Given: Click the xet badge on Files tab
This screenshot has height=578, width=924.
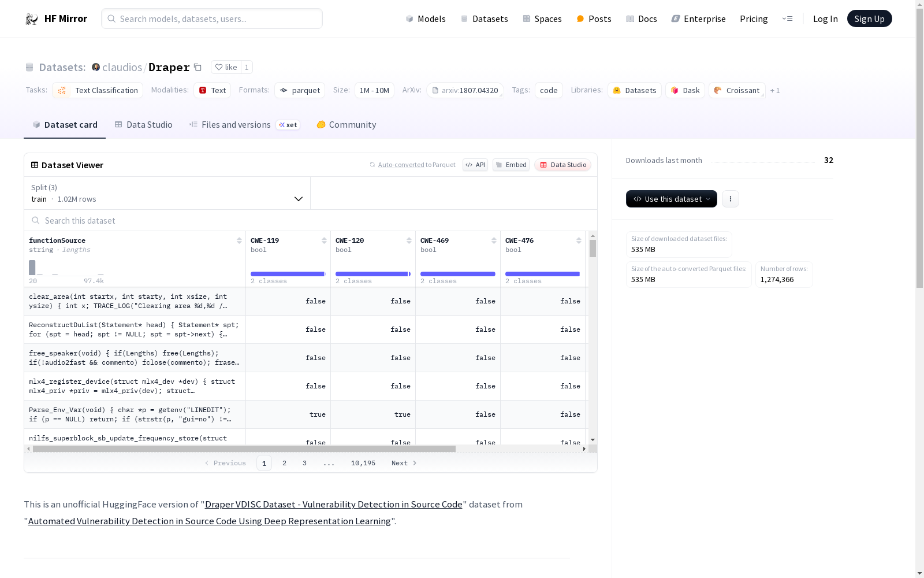Looking at the screenshot, I should coord(288,125).
